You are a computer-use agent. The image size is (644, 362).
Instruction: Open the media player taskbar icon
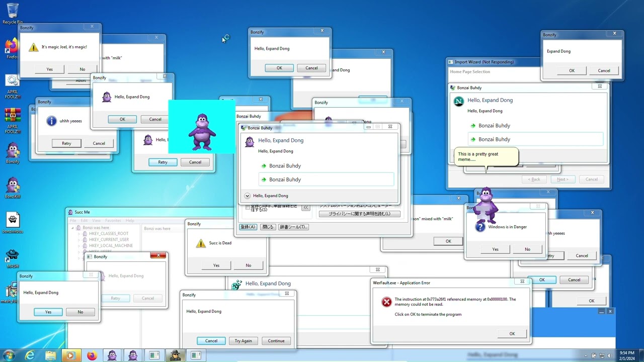pos(71,355)
